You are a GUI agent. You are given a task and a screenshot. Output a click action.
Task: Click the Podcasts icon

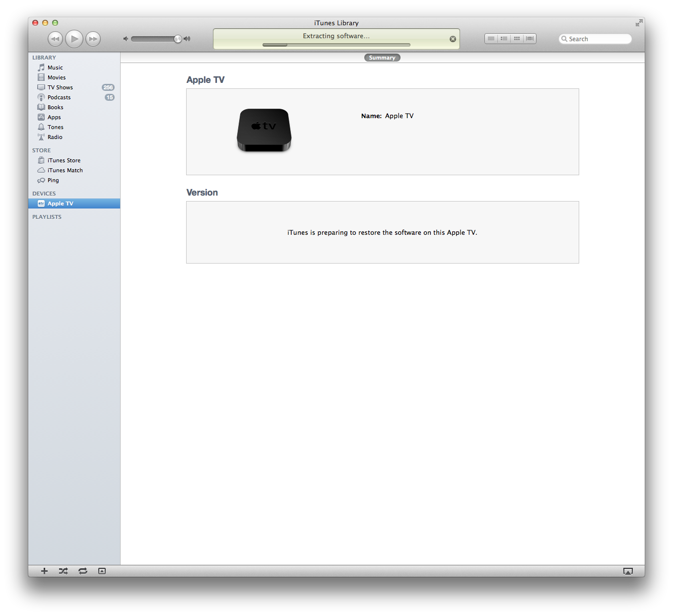41,97
